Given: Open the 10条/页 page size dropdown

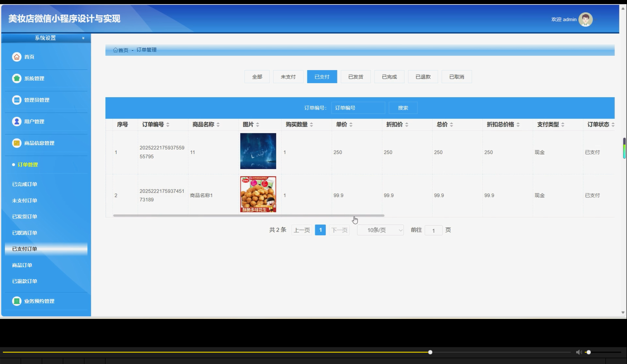Looking at the screenshot, I should click(380, 230).
